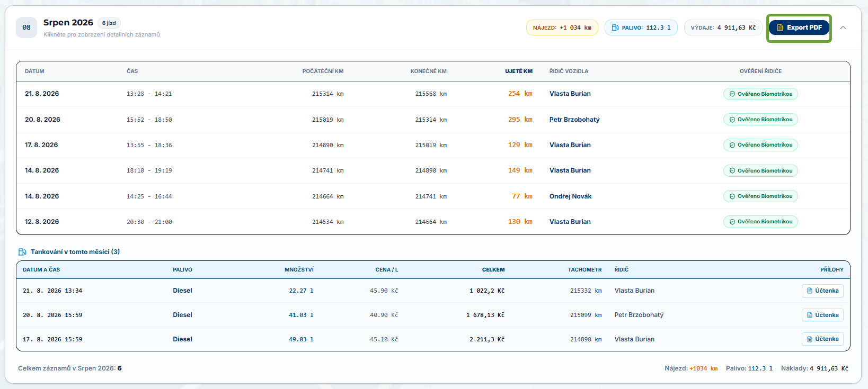Click the Srpen 2026 heading title
Viewport: 868px width, 389px height.
coord(68,22)
